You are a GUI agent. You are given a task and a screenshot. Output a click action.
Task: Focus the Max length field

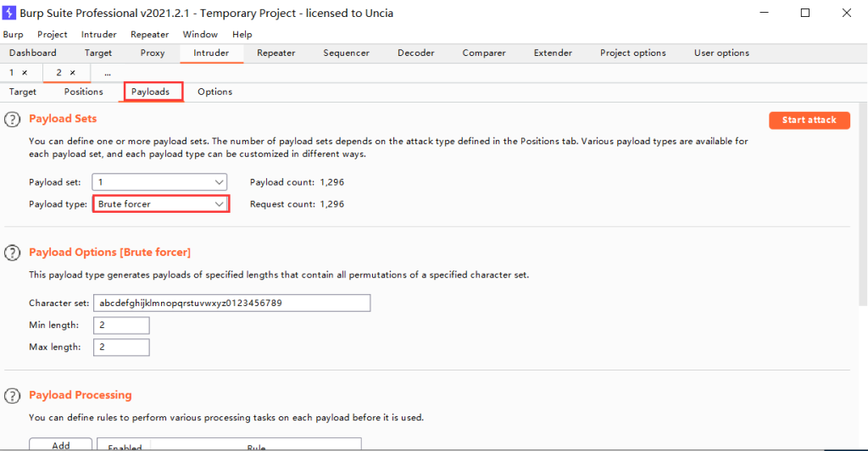pos(121,348)
